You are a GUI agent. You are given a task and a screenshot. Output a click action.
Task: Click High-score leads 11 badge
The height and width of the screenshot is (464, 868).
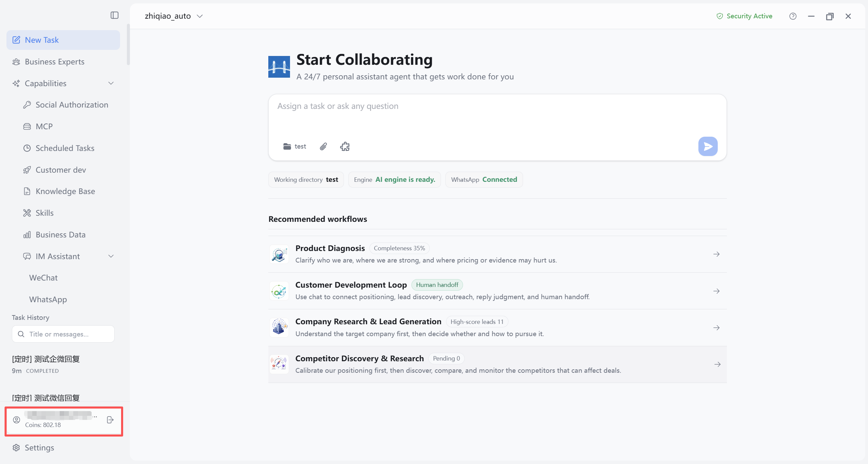477,322
